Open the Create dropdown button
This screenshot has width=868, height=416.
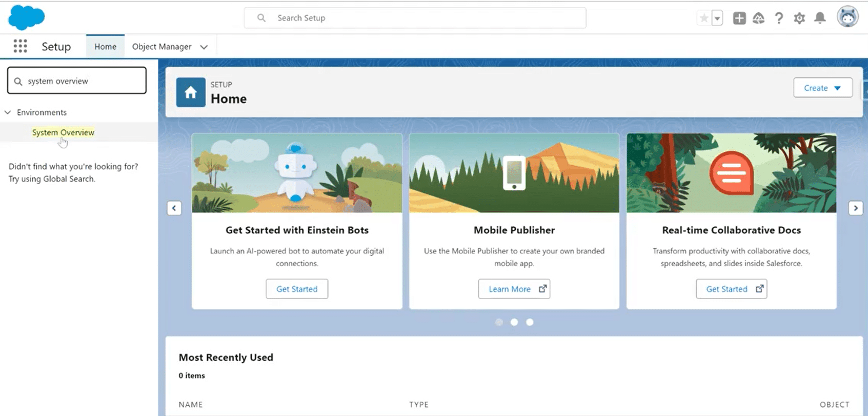[822, 88]
